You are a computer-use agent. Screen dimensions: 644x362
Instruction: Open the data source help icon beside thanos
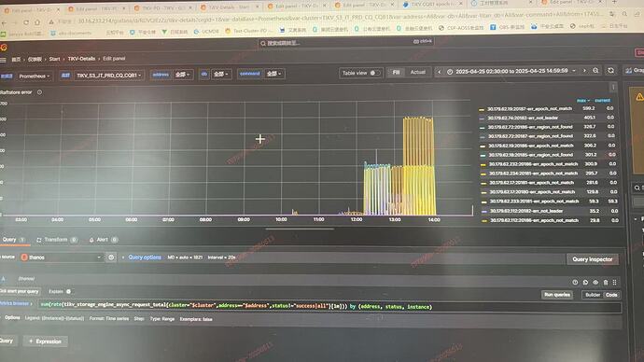point(111,258)
